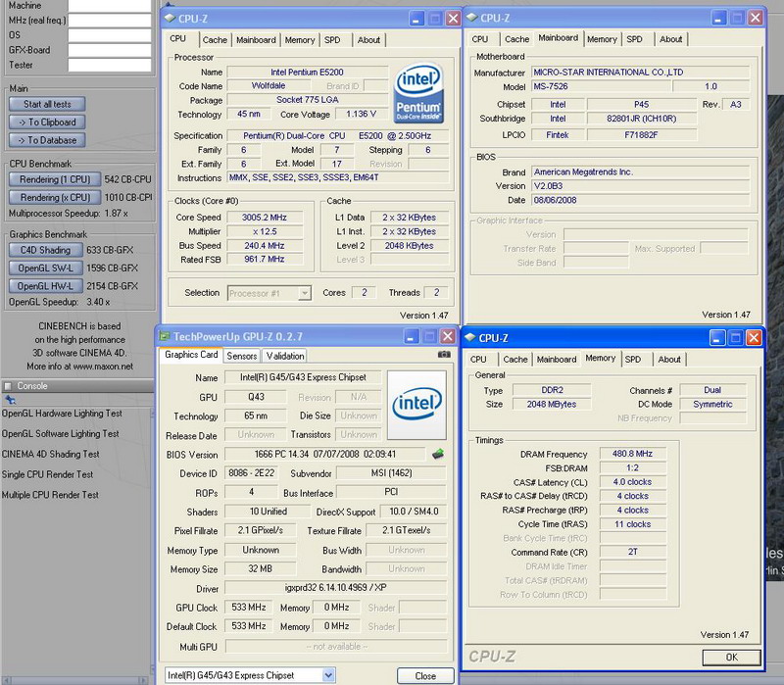Click the GPU-Z camera screenshot icon
Image resolution: width=784 pixels, height=685 pixels.
[445, 355]
